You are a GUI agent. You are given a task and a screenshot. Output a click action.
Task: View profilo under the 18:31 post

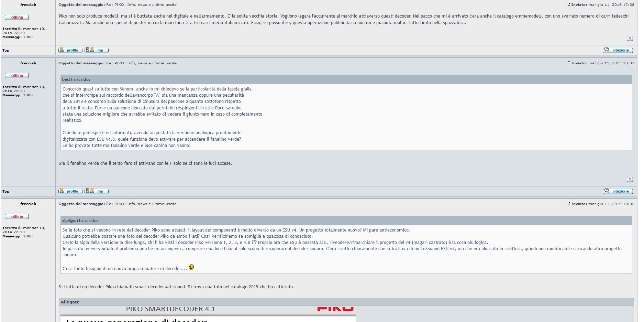point(70,191)
